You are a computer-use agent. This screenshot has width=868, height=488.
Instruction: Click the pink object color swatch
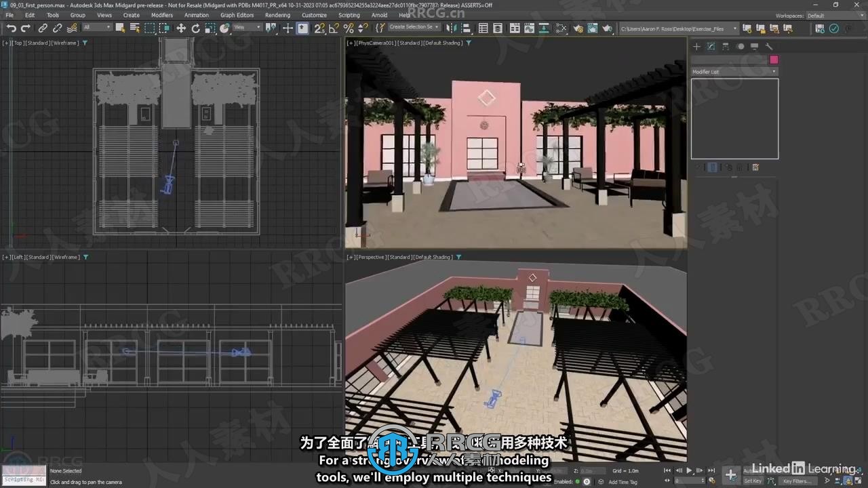pyautogui.click(x=774, y=60)
